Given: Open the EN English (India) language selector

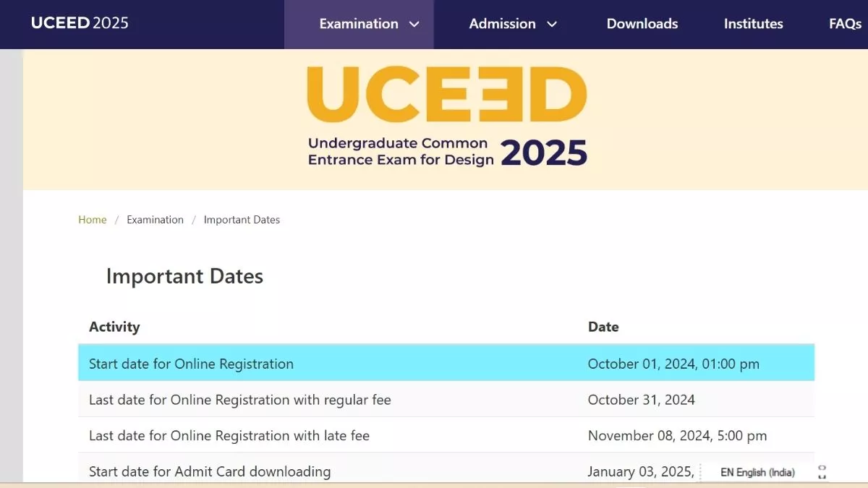Looking at the screenshot, I should (757, 472).
